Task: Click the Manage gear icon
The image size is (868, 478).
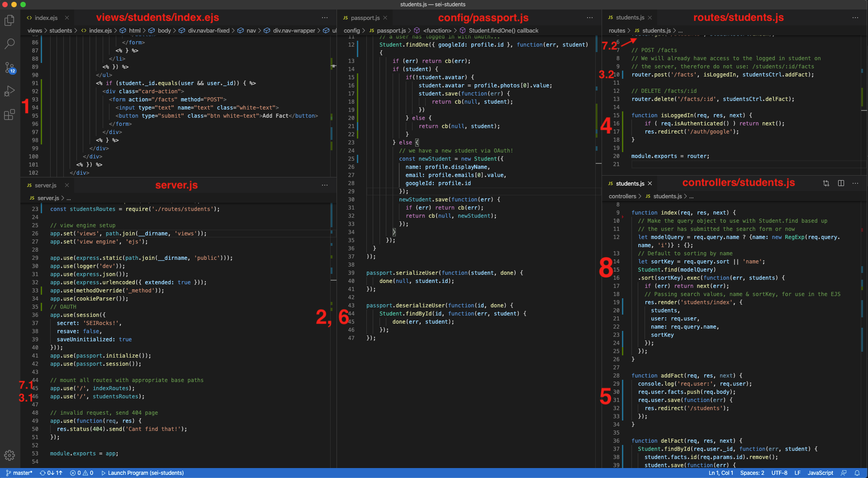Action: (9, 455)
